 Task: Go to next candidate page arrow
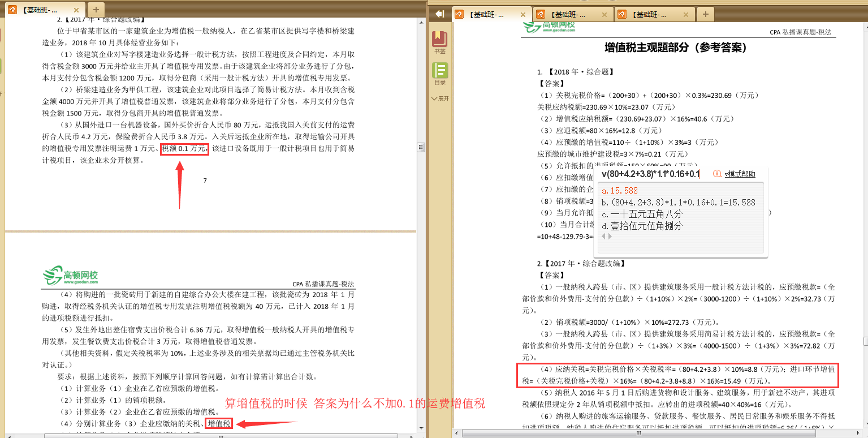click(x=611, y=237)
